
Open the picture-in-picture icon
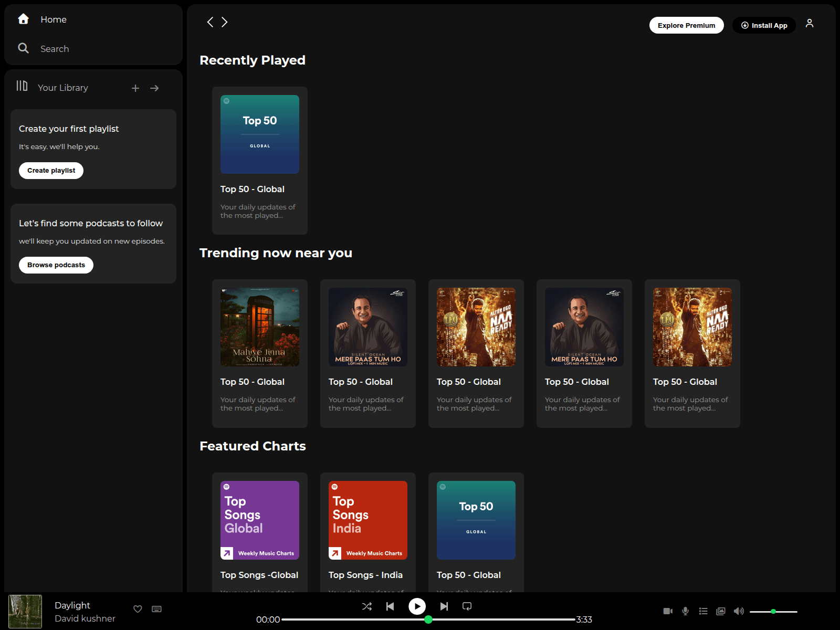point(721,611)
